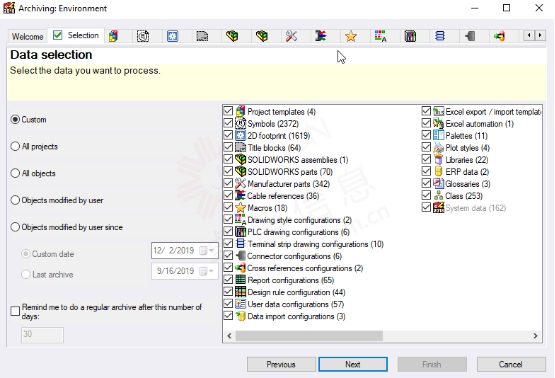Uncheck Macros (18) checkbox
This screenshot has width=555, height=378.
pos(228,207)
